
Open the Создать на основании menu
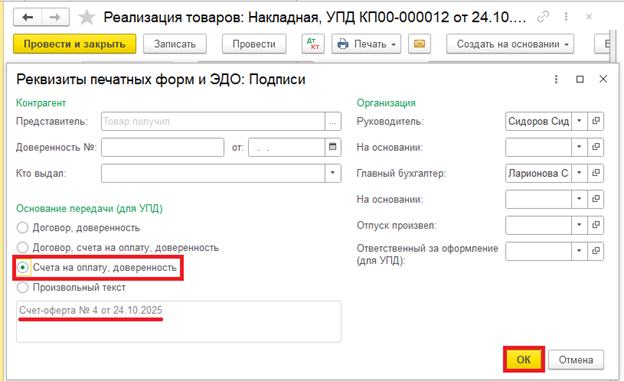[510, 44]
